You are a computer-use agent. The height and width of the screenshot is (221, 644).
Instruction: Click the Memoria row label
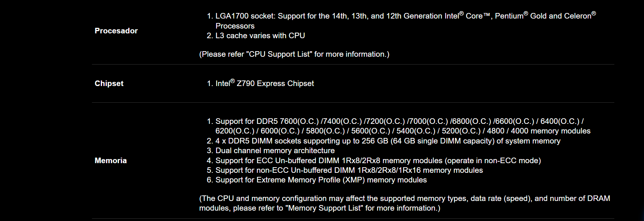110,161
